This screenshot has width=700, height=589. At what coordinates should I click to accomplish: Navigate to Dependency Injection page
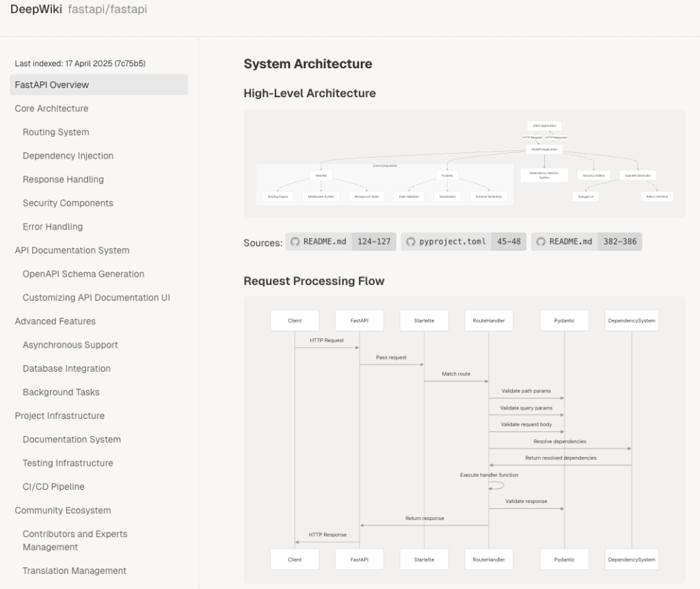point(68,156)
